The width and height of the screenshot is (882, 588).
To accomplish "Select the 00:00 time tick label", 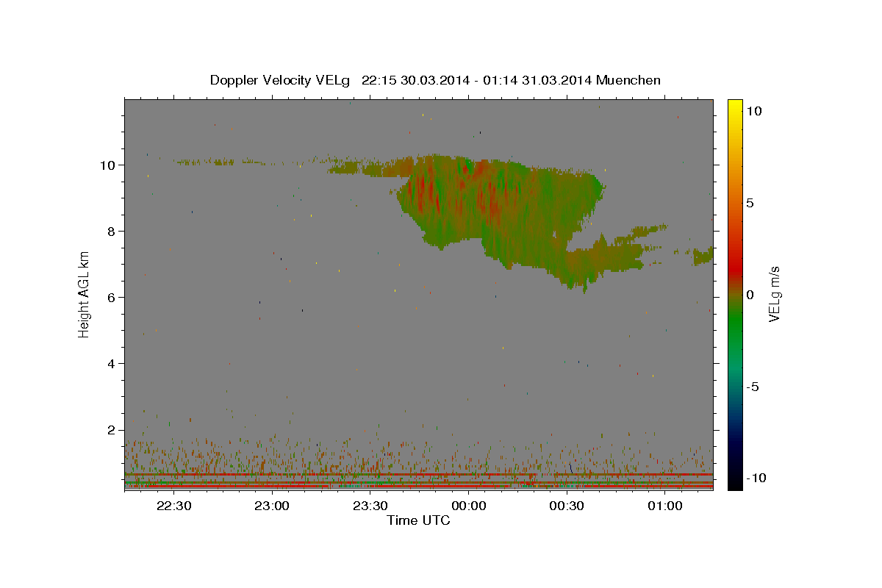I will [x=468, y=506].
